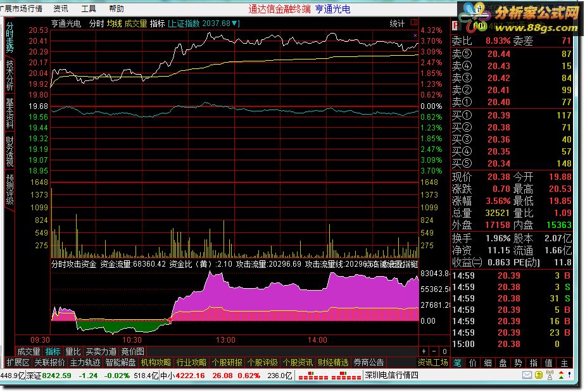Viewport: 585px width, 392px height.
Task: Open the 智能解盘 bottom tab
Action: (120, 362)
